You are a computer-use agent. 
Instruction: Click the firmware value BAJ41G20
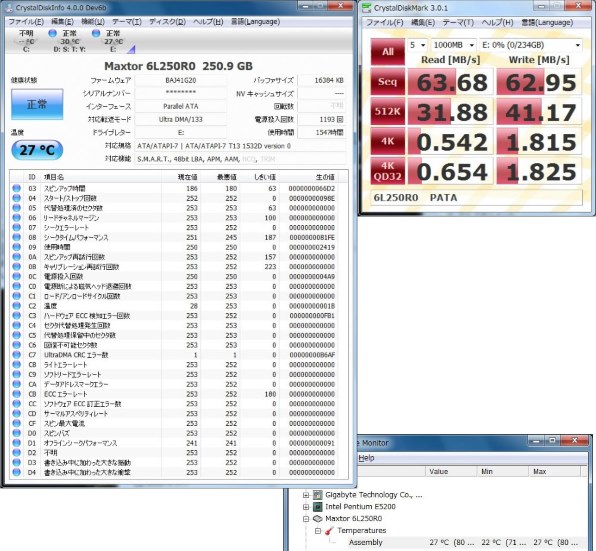[181, 81]
